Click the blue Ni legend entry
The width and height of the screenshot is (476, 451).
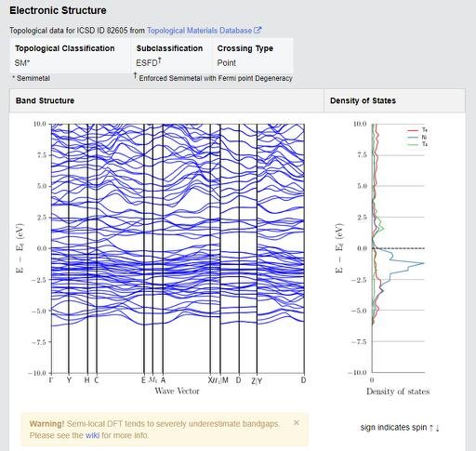pos(416,137)
